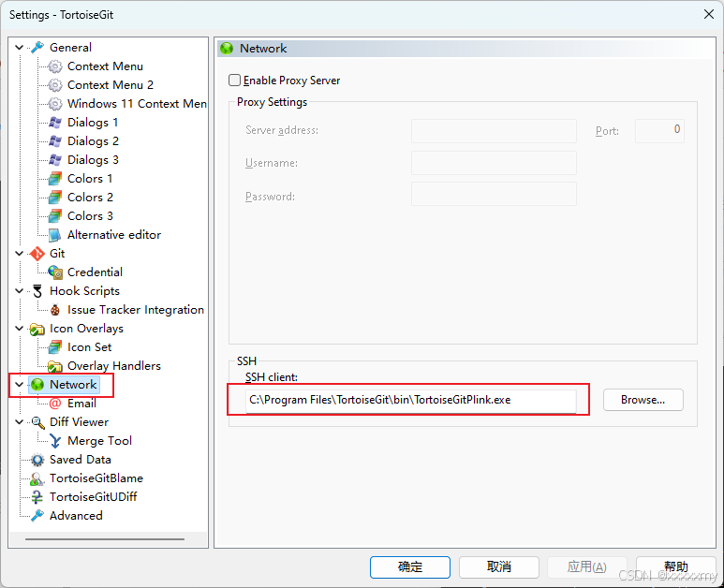
Task: Collapse the Diff Viewer tree node
Action: (20, 422)
